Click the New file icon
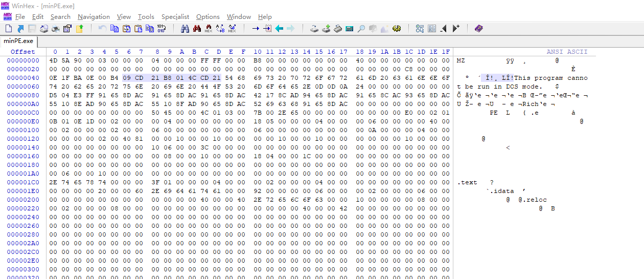Viewport: 644px width, 279px height. coord(9,29)
